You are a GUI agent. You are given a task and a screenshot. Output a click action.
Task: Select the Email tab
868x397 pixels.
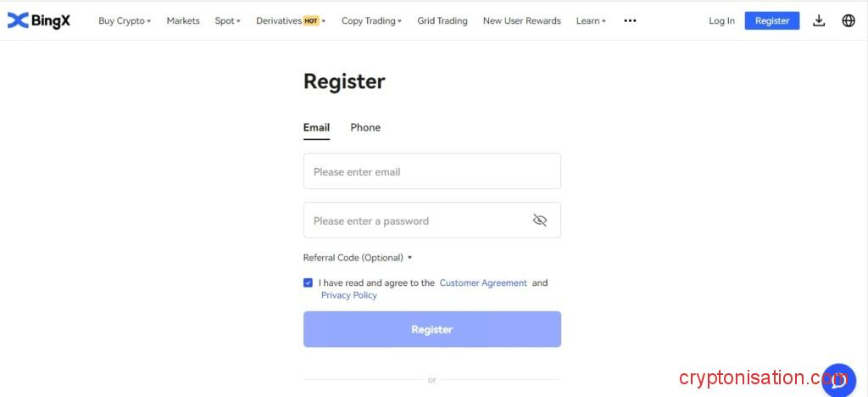point(316,127)
